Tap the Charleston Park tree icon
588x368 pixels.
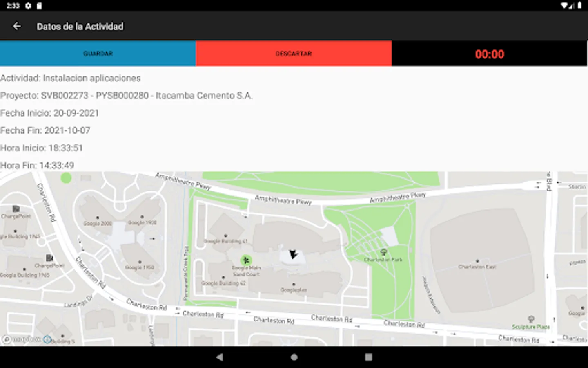pyautogui.click(x=383, y=252)
